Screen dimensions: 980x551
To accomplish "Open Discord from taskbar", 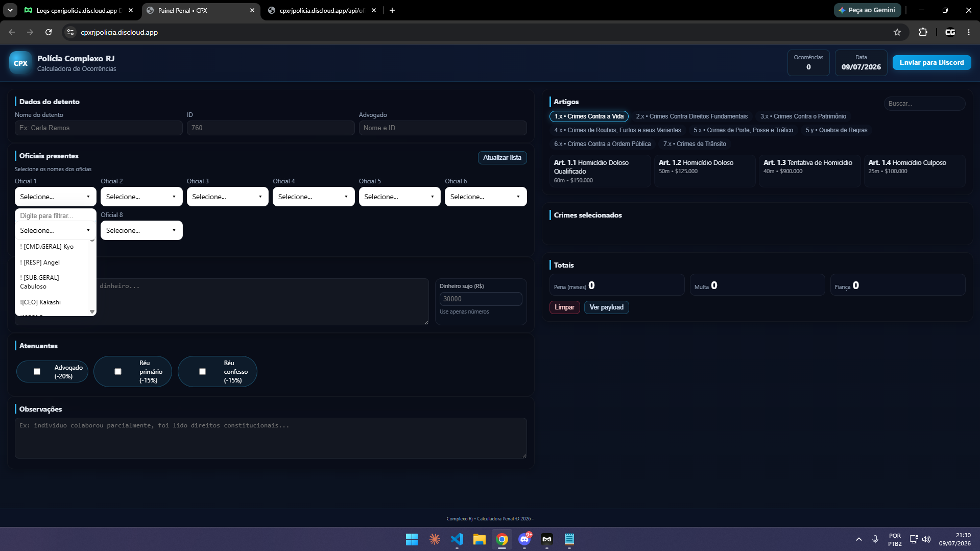I will [524, 539].
